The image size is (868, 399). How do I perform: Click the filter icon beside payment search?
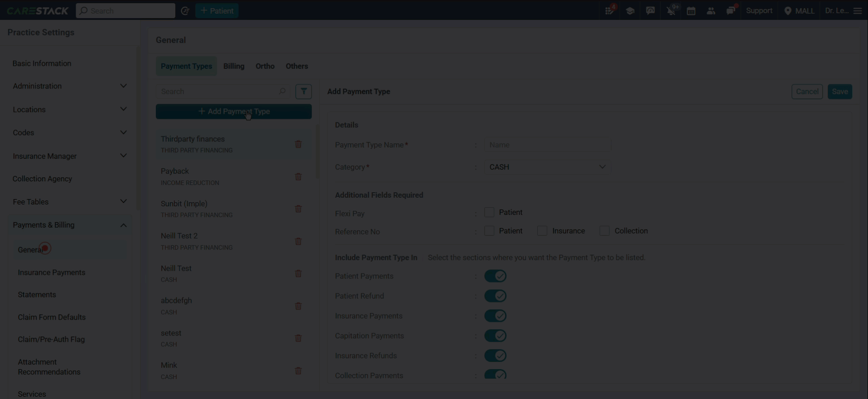[304, 91]
